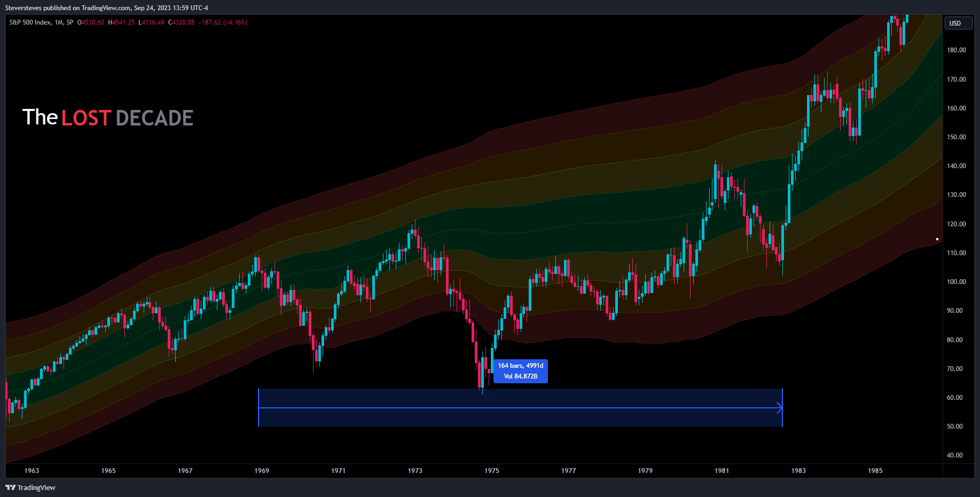Click the 180.00 price scale label
Image resolution: width=980 pixels, height=497 pixels.
coord(957,50)
